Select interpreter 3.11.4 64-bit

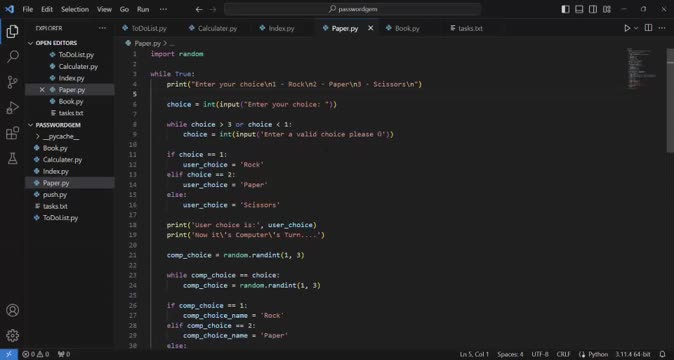click(633, 354)
